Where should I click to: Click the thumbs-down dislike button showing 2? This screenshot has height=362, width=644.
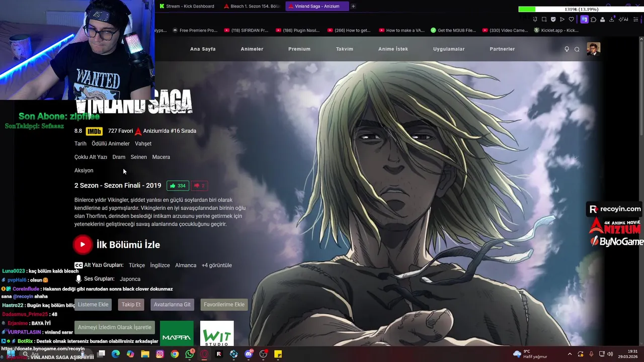coord(200,186)
